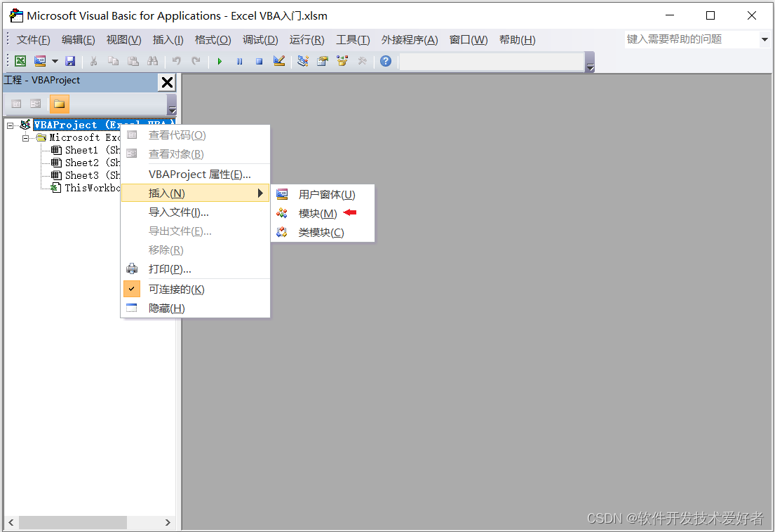Viewport: 775px width, 532px height.
Task: Click the Save icon in the toolbar
Action: (x=70, y=61)
